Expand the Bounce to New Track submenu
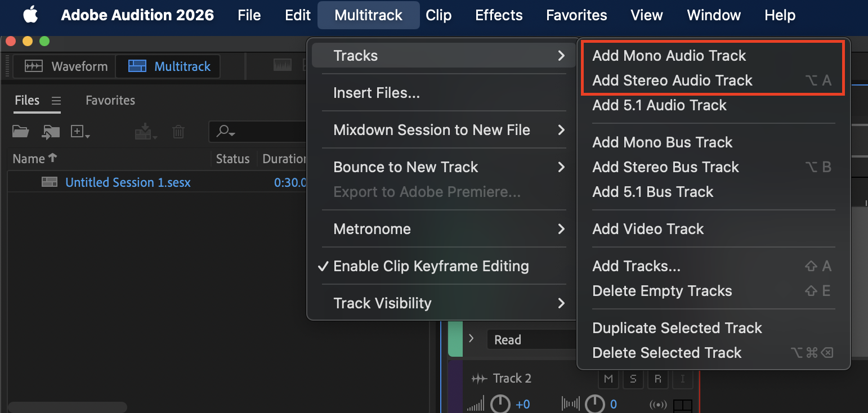The height and width of the screenshot is (413, 868). point(444,167)
